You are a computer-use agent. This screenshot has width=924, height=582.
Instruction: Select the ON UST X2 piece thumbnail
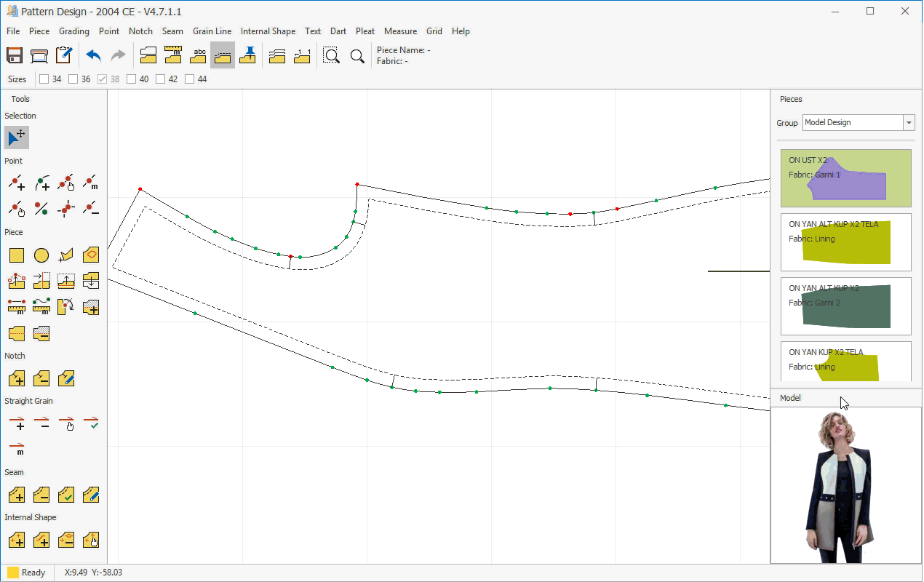point(845,178)
